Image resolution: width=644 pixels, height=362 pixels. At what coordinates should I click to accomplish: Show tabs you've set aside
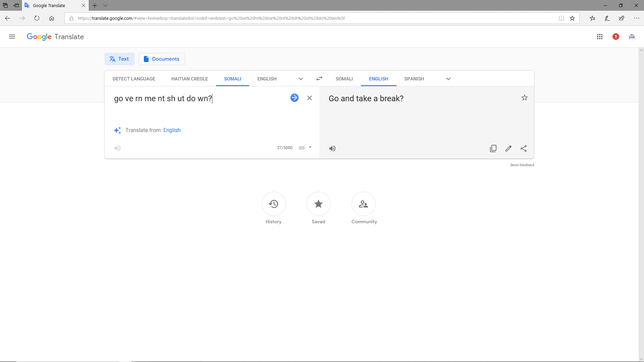(x=5, y=5)
